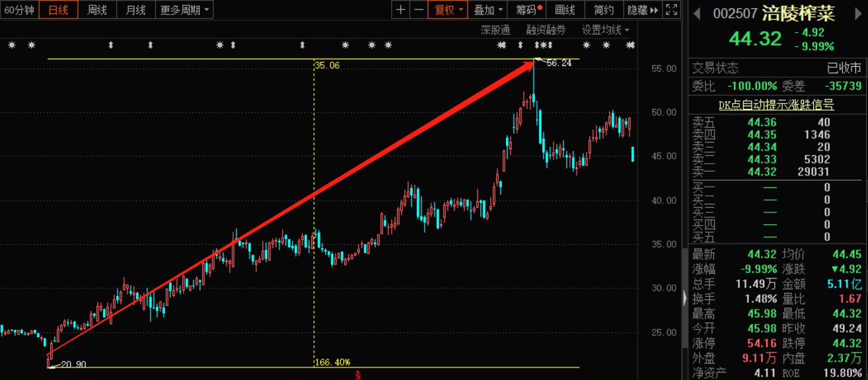This screenshot has height=380, width=868.
Task: Go to previous stock arrow beside 002507
Action: [697, 14]
